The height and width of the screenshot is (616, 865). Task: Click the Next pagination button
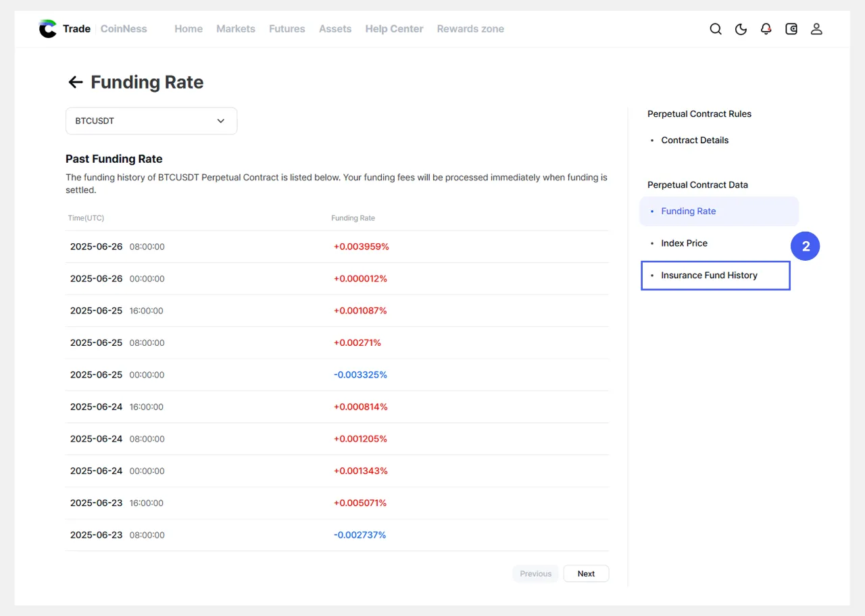tap(586, 573)
